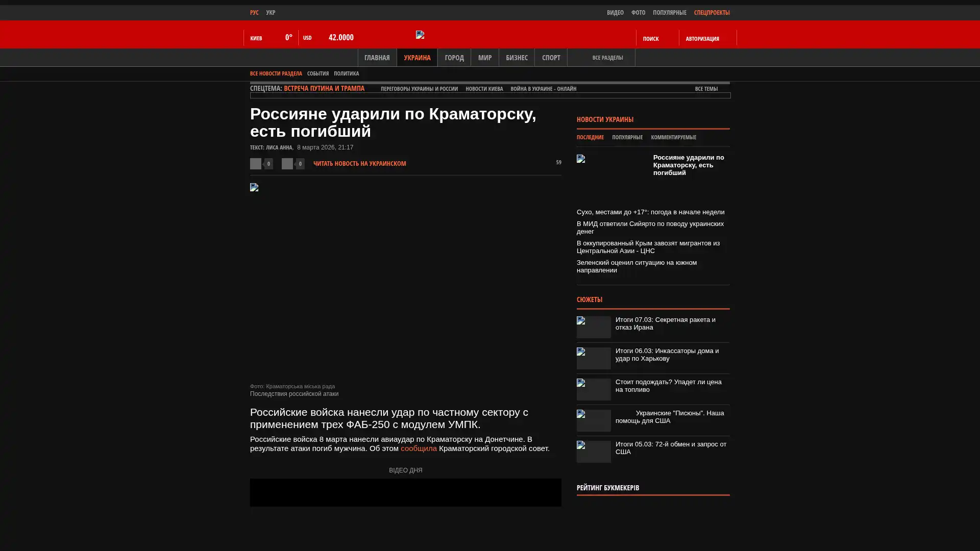Show Комментируемые news in sidebar

click(673, 137)
